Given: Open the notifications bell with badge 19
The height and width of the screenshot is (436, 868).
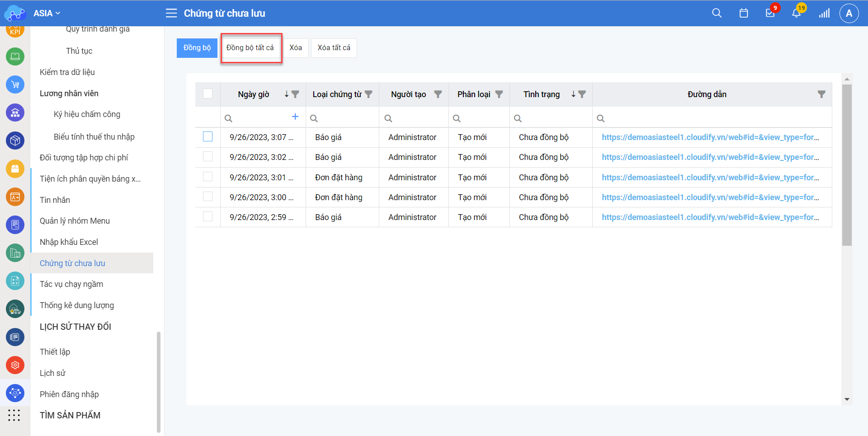Looking at the screenshot, I should 797,13.
